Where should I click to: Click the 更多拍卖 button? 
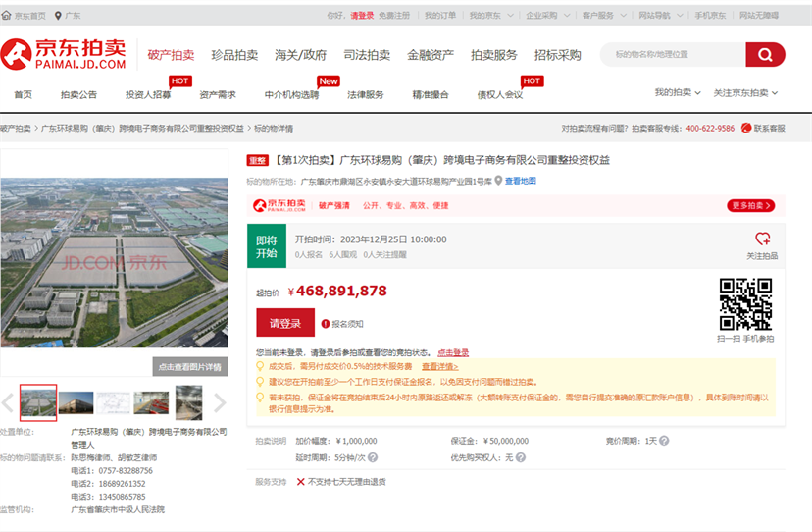pyautogui.click(x=751, y=205)
